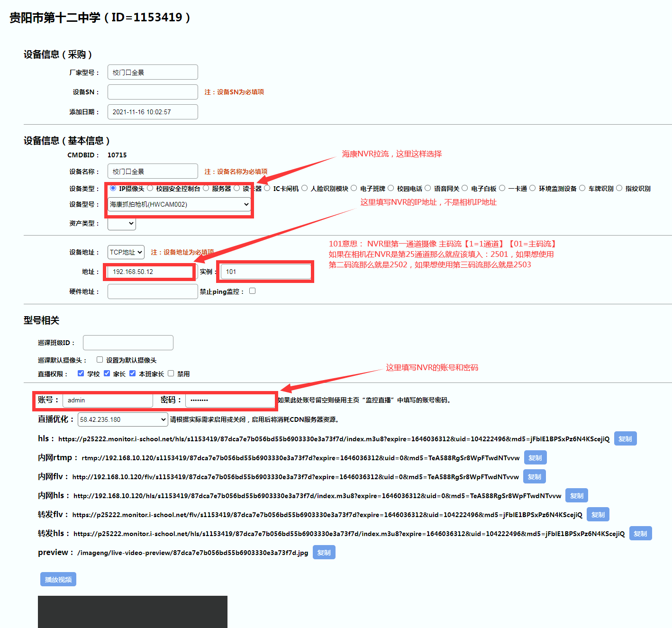This screenshot has width=672, height=628.
Task: Open the 直播优化 IP dropdown
Action: 123,419
